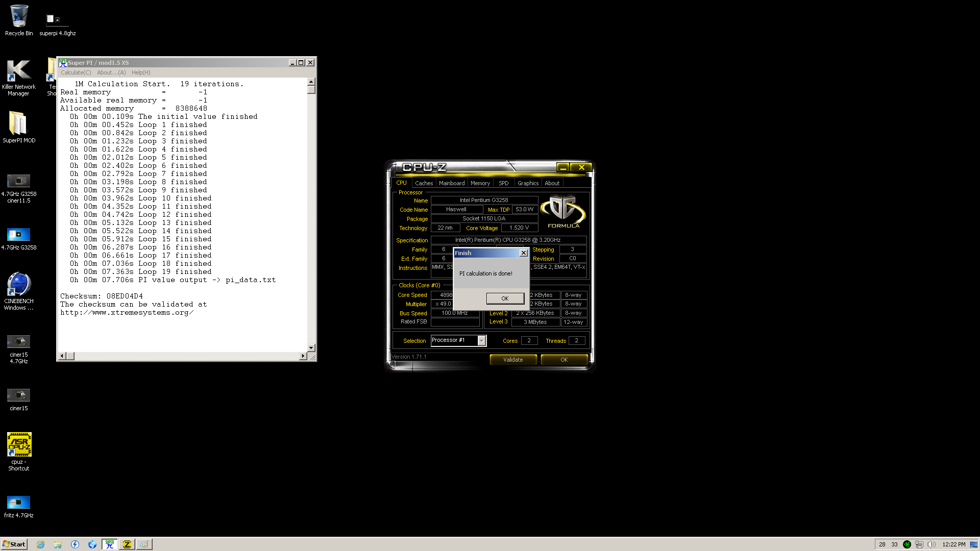Minimize the CPU-Z window with yellow button
The height and width of the screenshot is (551, 980).
coord(563,167)
